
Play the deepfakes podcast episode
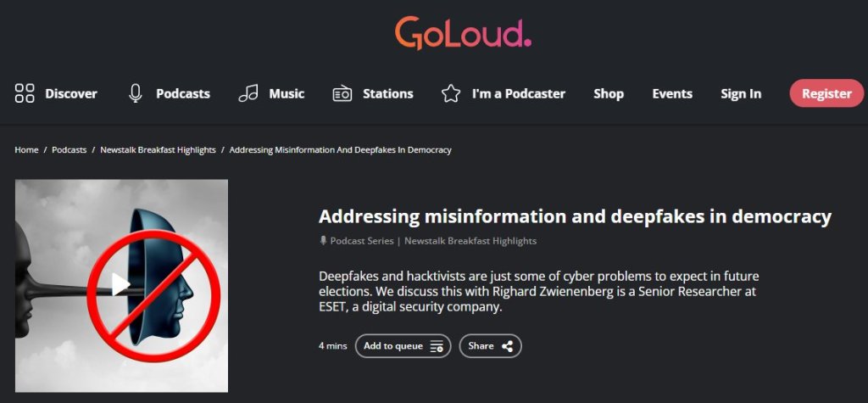point(121,284)
